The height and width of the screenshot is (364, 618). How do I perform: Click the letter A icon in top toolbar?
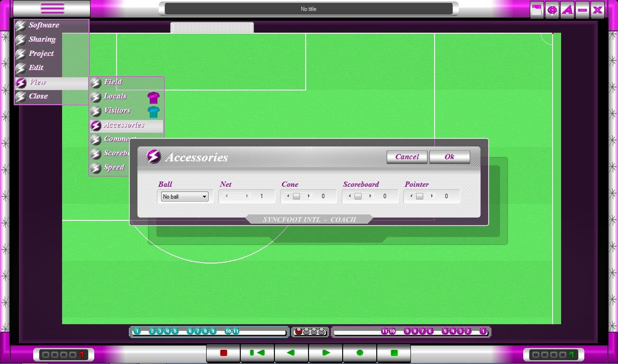pos(567,10)
